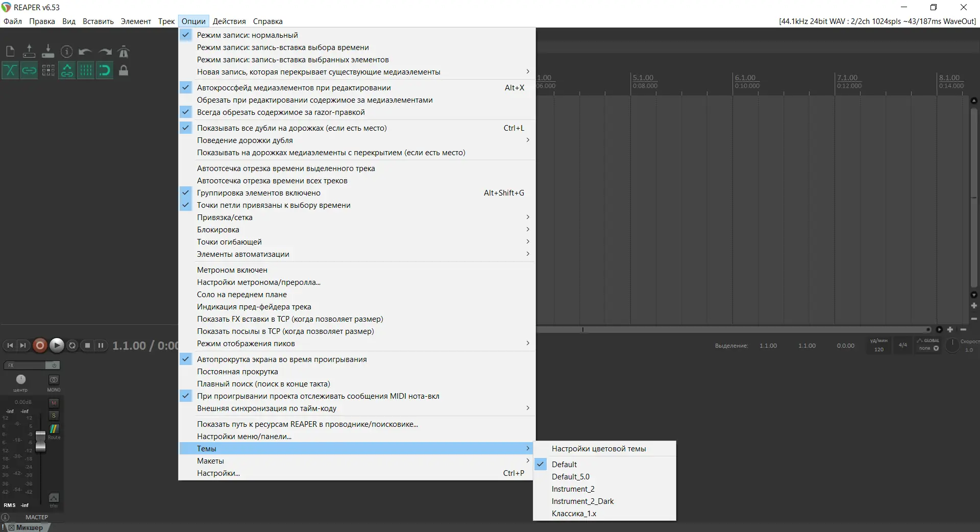This screenshot has height=532, width=980.
Task: Click the padlock locking icon
Action: [124, 70]
